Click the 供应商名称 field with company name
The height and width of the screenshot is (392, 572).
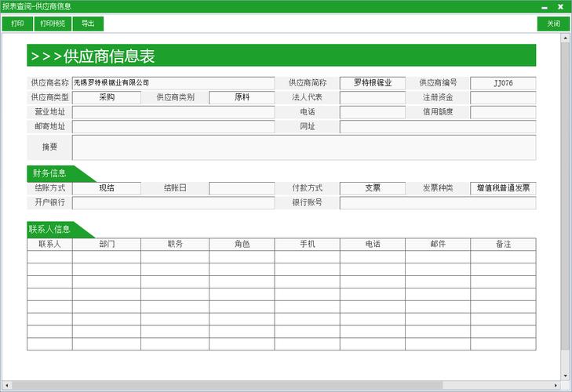pos(173,82)
